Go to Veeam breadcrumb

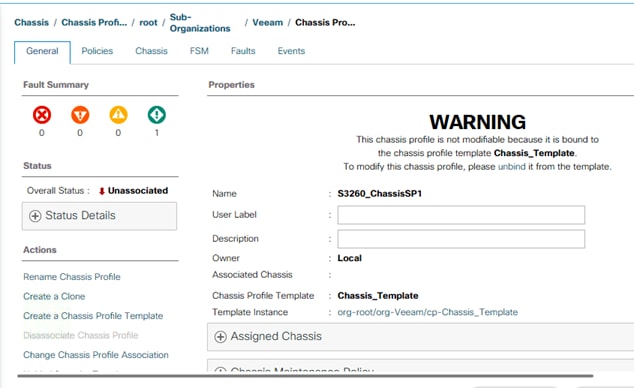268,23
